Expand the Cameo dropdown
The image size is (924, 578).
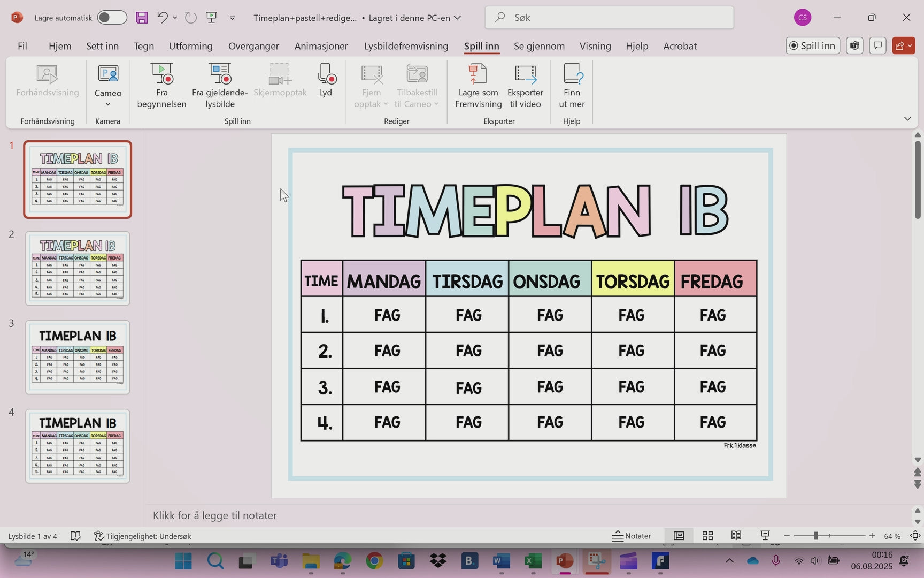click(x=107, y=104)
